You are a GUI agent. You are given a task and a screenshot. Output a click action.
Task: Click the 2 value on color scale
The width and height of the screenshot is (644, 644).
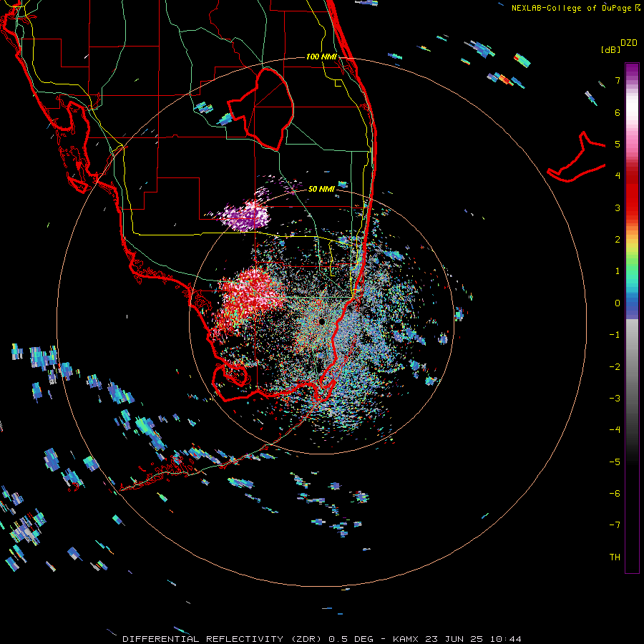pyautogui.click(x=618, y=240)
